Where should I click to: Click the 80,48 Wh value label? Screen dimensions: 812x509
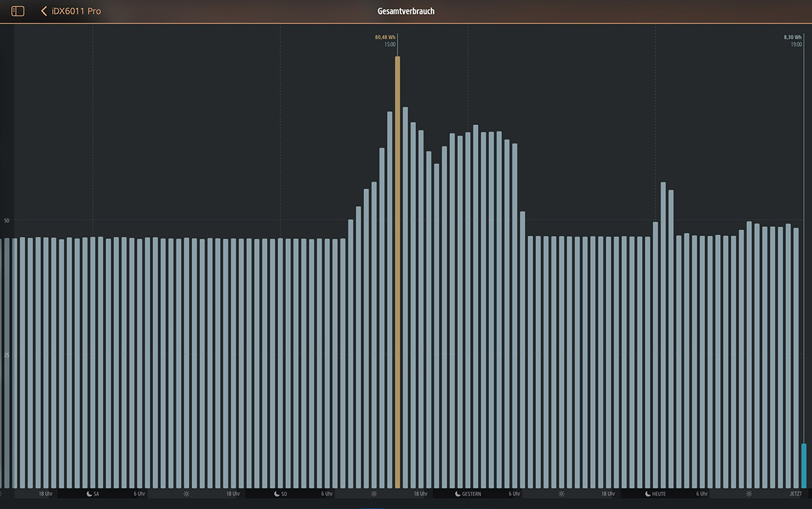[x=385, y=37]
